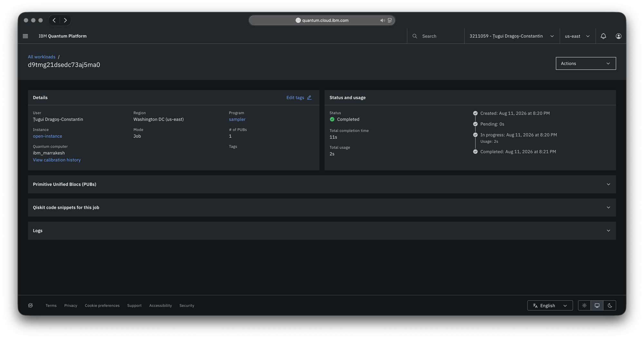Image resolution: width=644 pixels, height=339 pixels.
Task: Open the notifications bell
Action: click(603, 36)
